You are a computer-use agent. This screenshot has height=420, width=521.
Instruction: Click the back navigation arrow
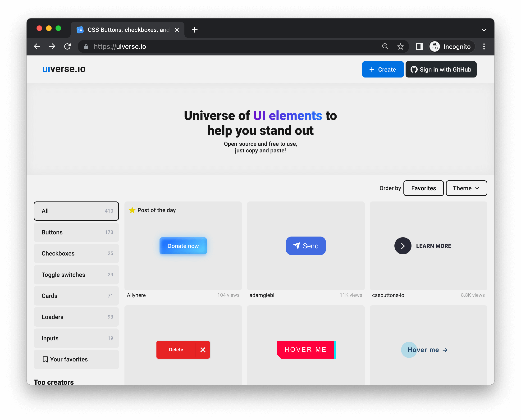[x=37, y=46]
